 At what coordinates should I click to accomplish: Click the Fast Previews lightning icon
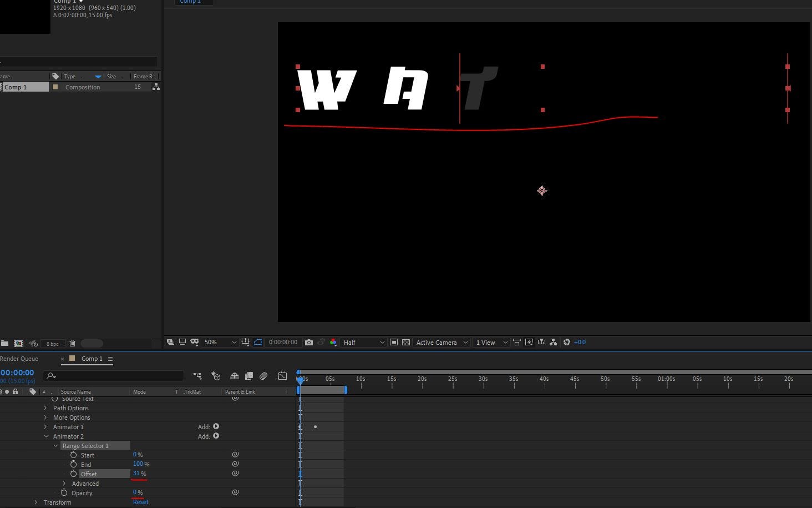(x=529, y=342)
